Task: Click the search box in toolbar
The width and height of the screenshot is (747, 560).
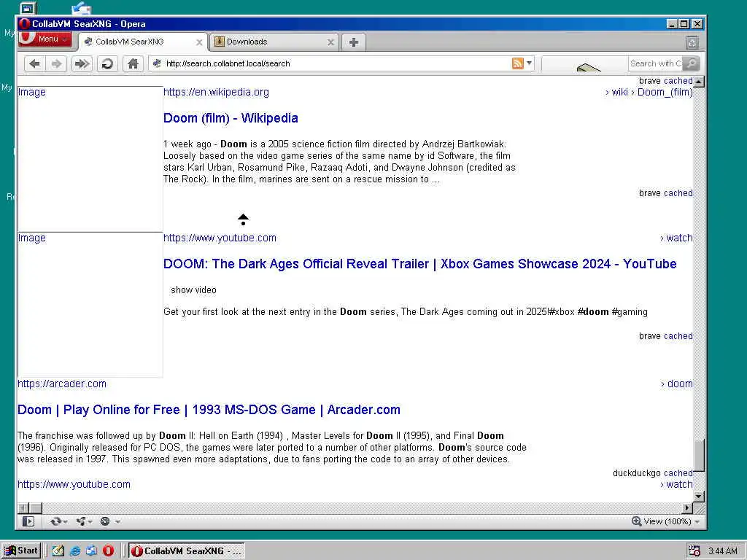Action: click(x=655, y=63)
